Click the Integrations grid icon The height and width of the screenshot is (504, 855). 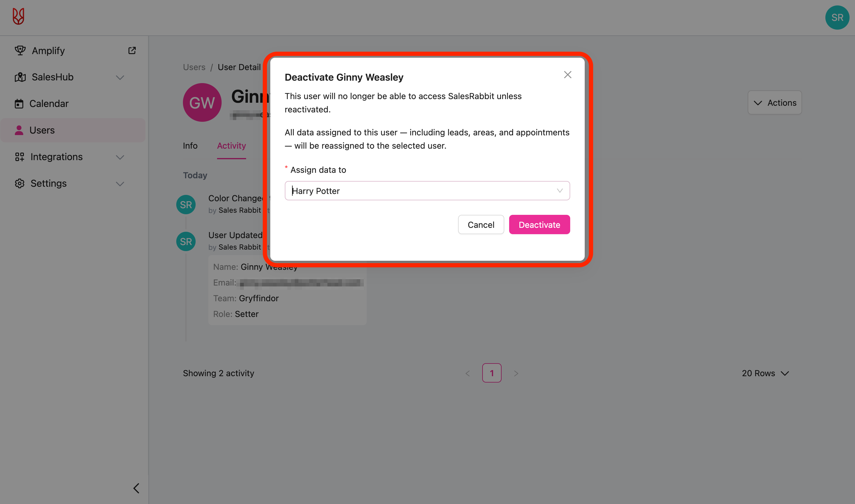(20, 157)
